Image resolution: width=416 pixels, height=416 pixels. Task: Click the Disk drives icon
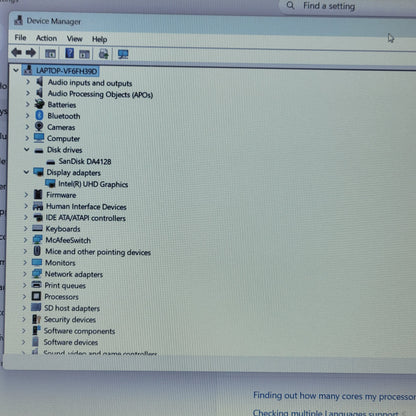[39, 150]
